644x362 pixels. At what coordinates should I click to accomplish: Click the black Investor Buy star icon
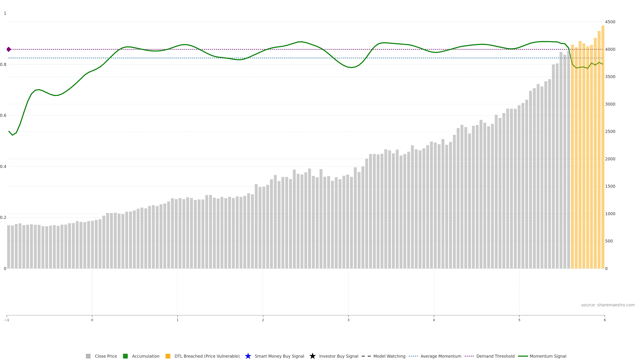312,356
